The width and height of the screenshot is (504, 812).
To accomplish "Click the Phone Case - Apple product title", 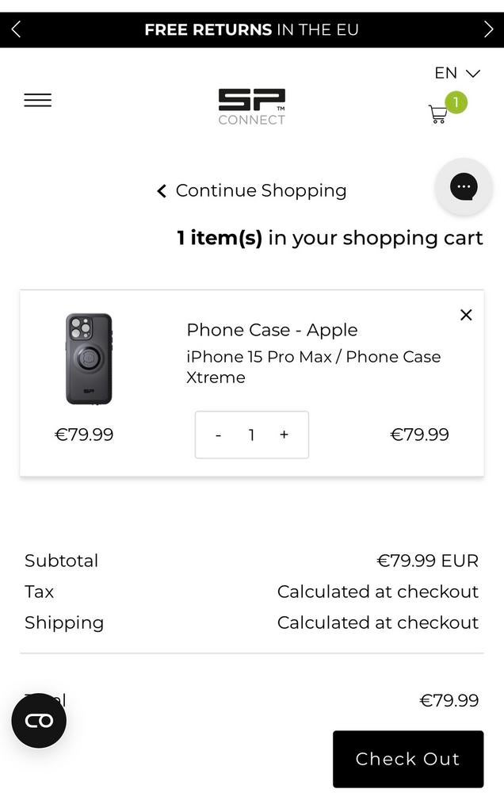I will pyautogui.click(x=272, y=330).
